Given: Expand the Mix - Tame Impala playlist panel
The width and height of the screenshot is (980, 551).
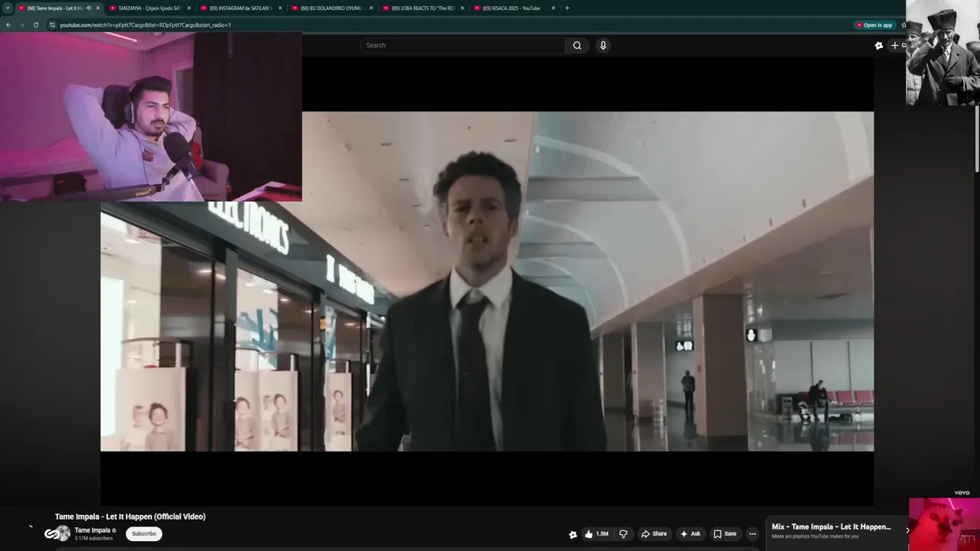Looking at the screenshot, I should click(907, 530).
